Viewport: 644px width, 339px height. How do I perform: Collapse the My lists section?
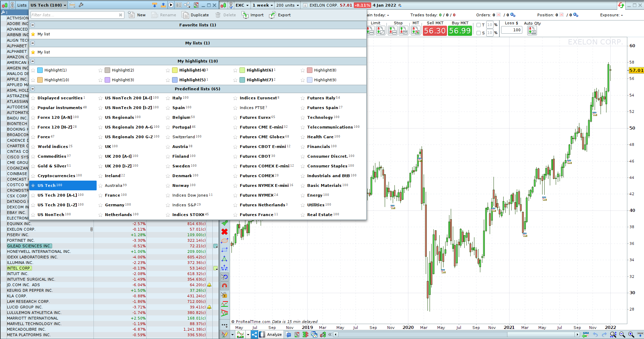[x=33, y=43]
